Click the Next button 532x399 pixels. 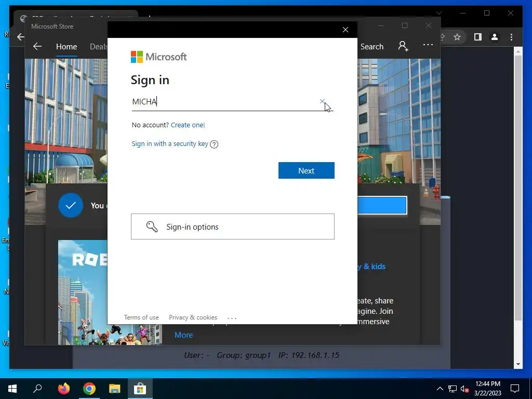click(x=307, y=170)
